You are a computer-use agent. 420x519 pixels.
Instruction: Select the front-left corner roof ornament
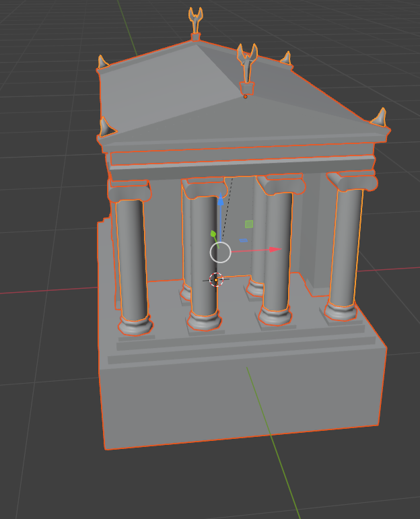pos(105,127)
